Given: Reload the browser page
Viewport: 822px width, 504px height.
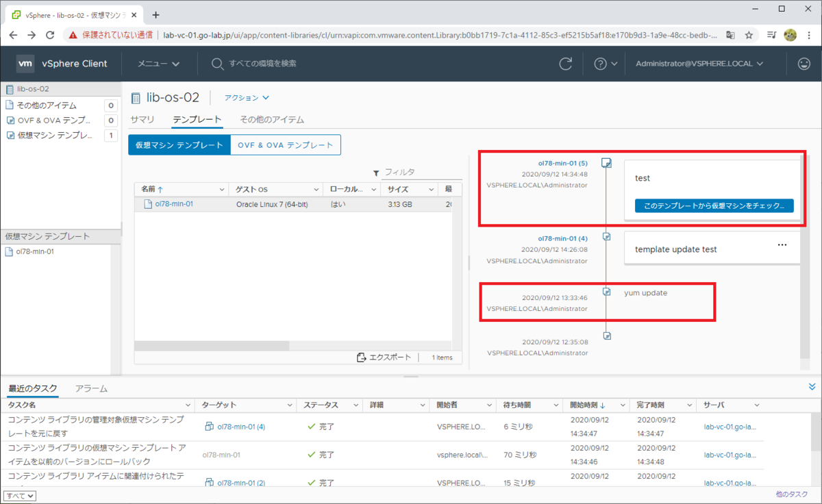Looking at the screenshot, I should pos(50,34).
